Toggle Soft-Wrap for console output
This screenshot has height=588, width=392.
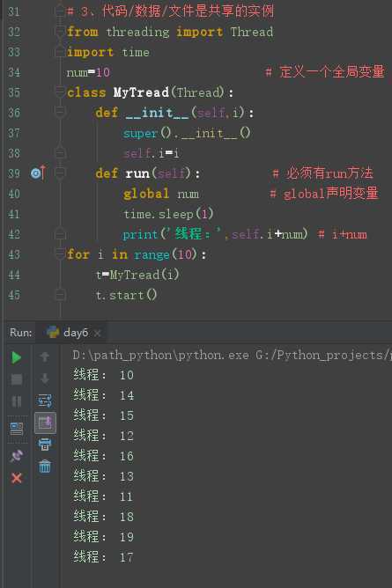coord(45,401)
